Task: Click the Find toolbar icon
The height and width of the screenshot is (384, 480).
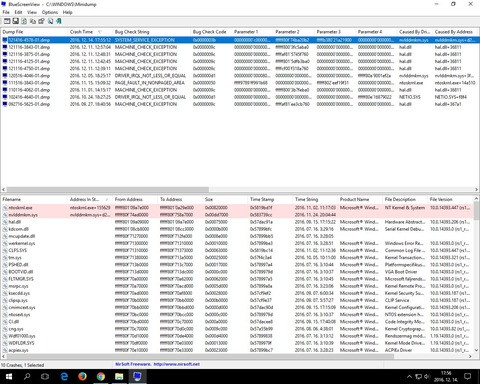Action: 50,21
